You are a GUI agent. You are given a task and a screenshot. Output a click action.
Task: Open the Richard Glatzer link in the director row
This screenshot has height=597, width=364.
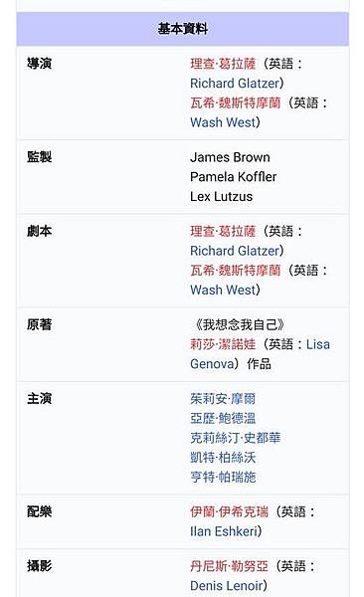235,83
